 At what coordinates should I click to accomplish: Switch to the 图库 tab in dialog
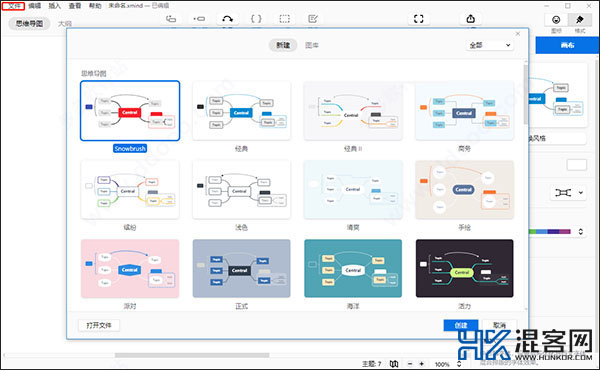pos(312,45)
